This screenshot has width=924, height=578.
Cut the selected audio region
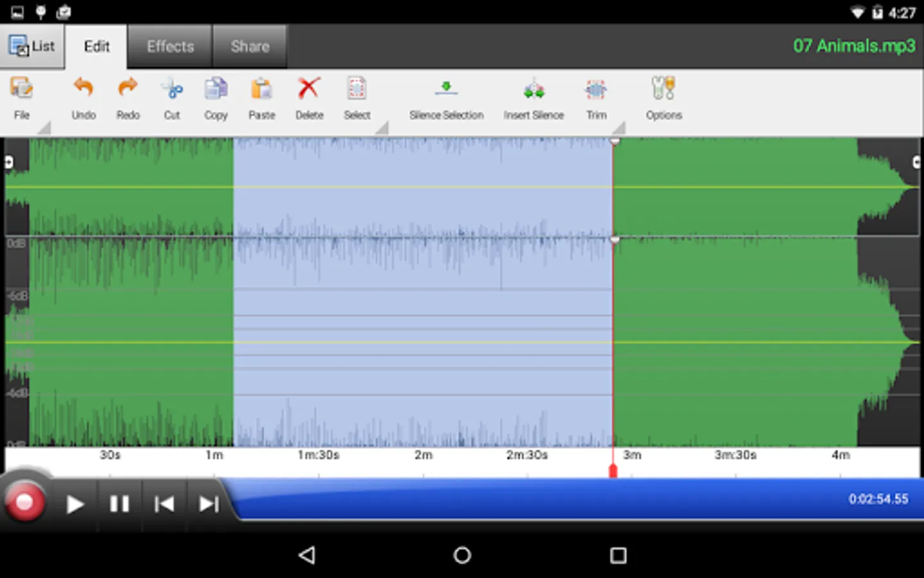coord(171,96)
